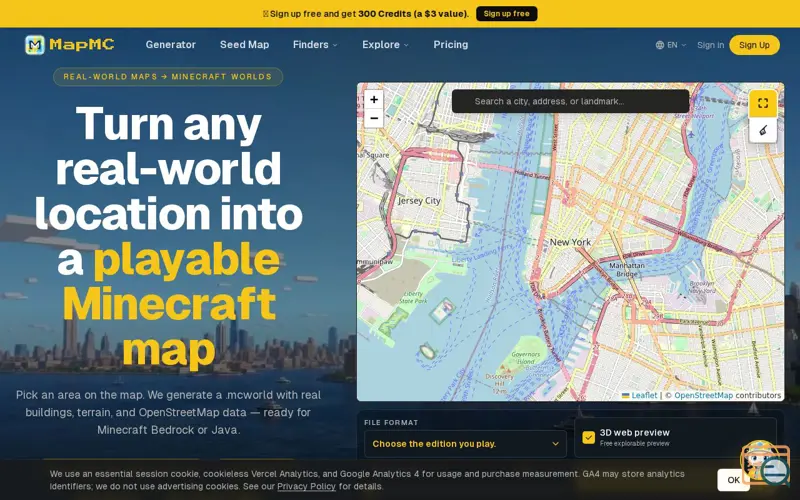Click the yellow Sign Up button
Screen dimensions: 800x500
[754, 45]
